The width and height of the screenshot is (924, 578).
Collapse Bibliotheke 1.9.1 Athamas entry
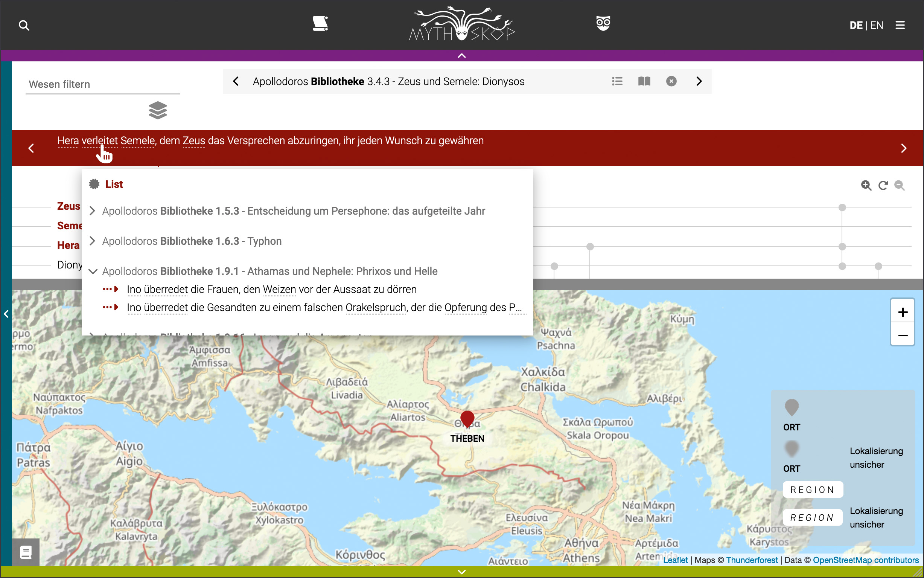click(263, 271)
